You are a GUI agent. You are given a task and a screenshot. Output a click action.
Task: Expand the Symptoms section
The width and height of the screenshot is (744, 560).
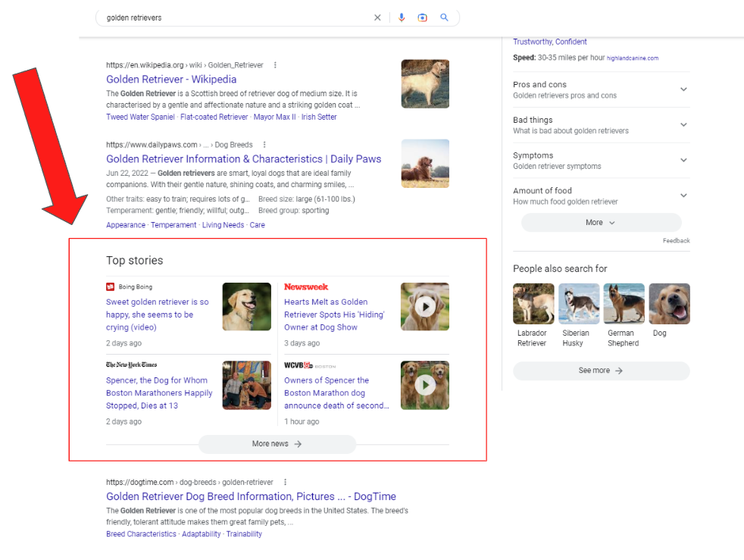coord(601,161)
